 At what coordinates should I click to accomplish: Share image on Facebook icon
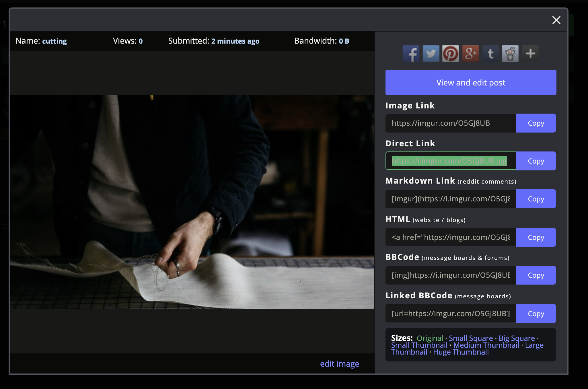(x=411, y=54)
